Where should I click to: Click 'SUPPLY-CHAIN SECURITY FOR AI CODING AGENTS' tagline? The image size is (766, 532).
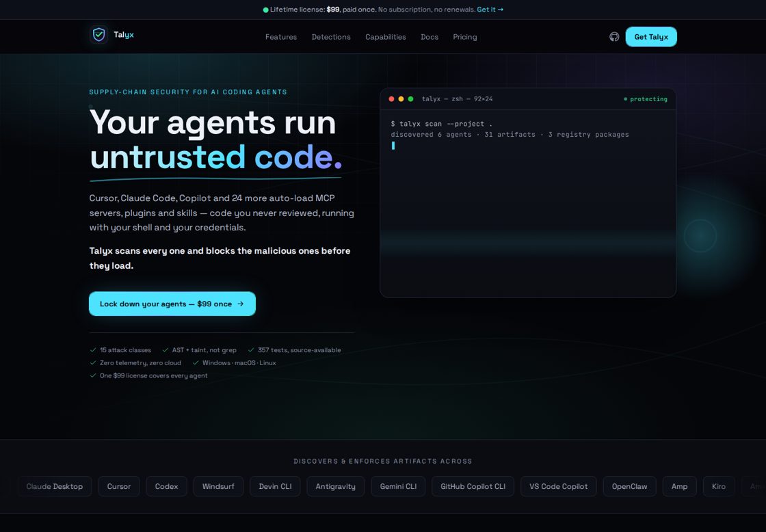pos(188,92)
